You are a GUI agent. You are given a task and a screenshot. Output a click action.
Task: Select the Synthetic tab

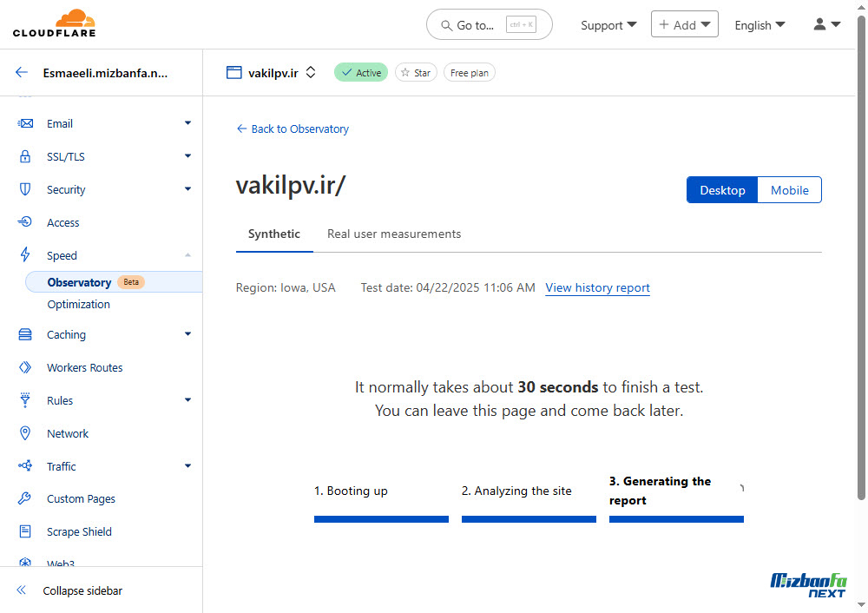tap(274, 234)
